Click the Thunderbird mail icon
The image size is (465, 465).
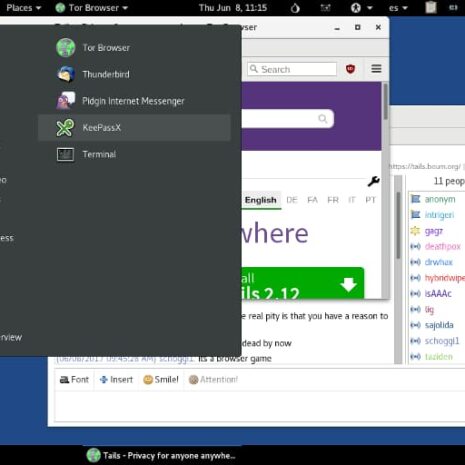(65, 74)
